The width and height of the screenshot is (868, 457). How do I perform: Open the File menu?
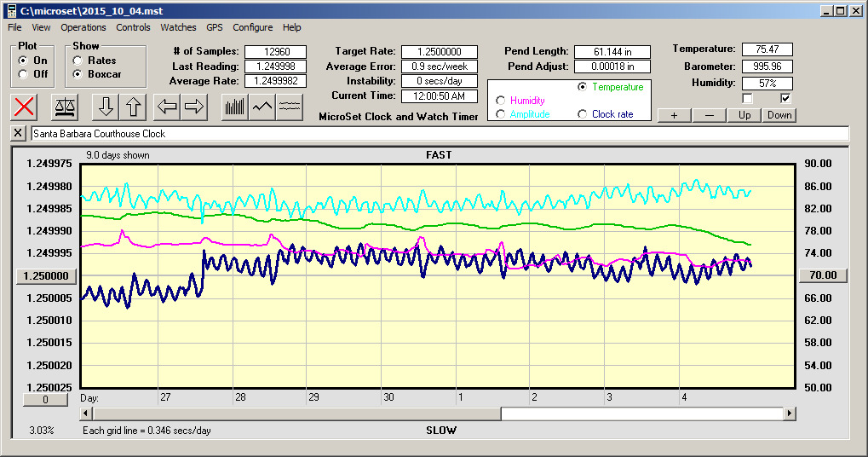15,27
